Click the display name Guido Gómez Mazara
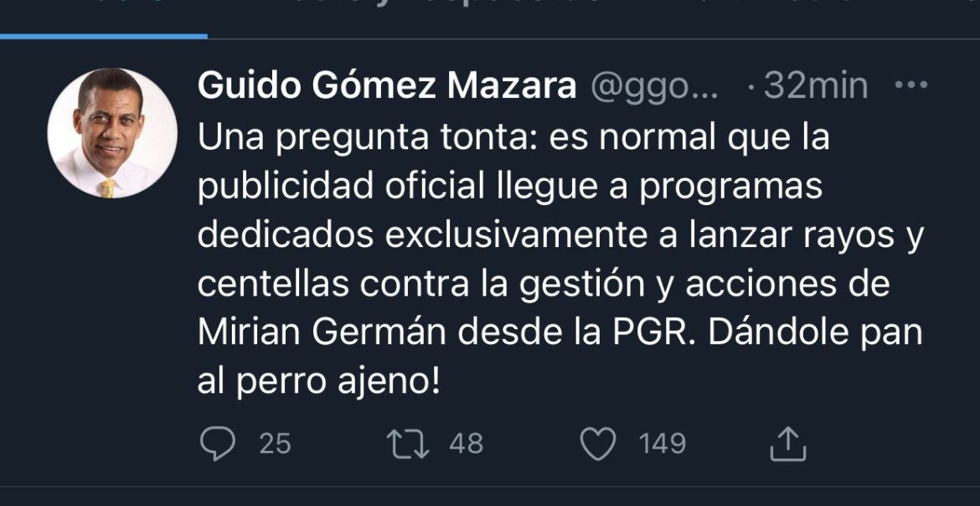 point(387,85)
